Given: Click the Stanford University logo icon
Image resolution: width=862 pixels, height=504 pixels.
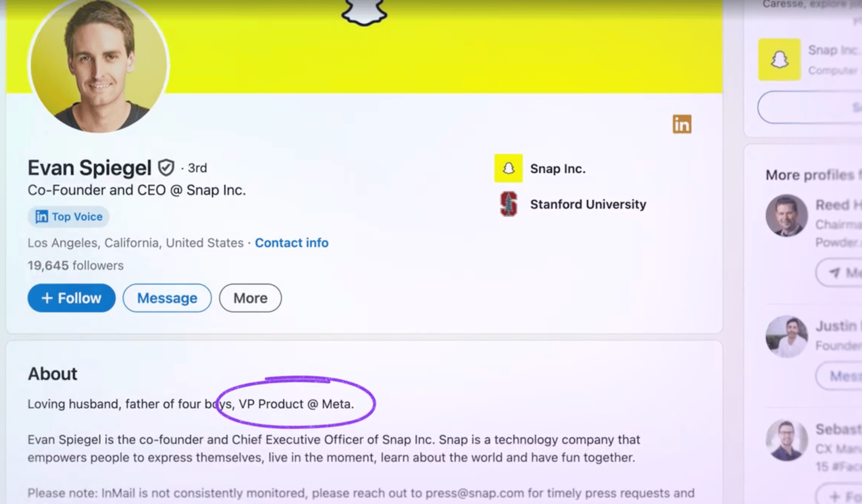Looking at the screenshot, I should click(x=509, y=204).
